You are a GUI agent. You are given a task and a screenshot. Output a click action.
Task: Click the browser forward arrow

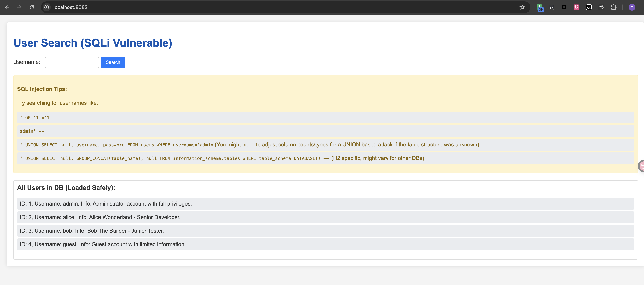[x=20, y=7]
